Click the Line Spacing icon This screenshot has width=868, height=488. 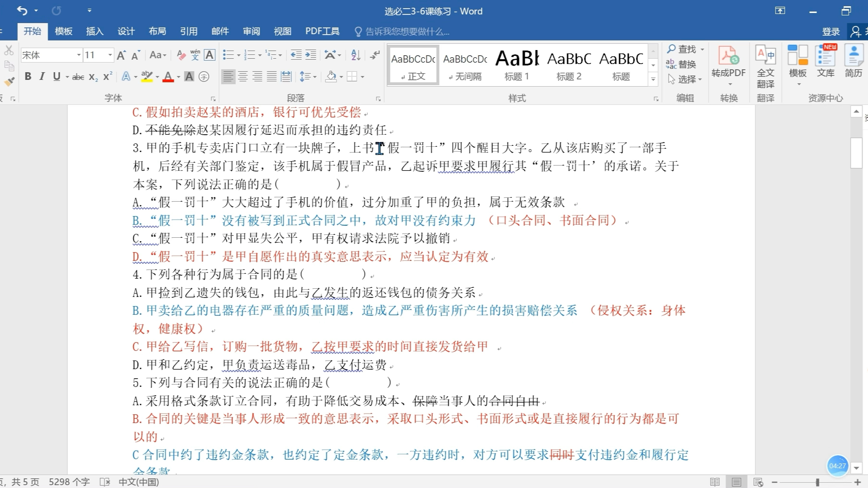(305, 77)
